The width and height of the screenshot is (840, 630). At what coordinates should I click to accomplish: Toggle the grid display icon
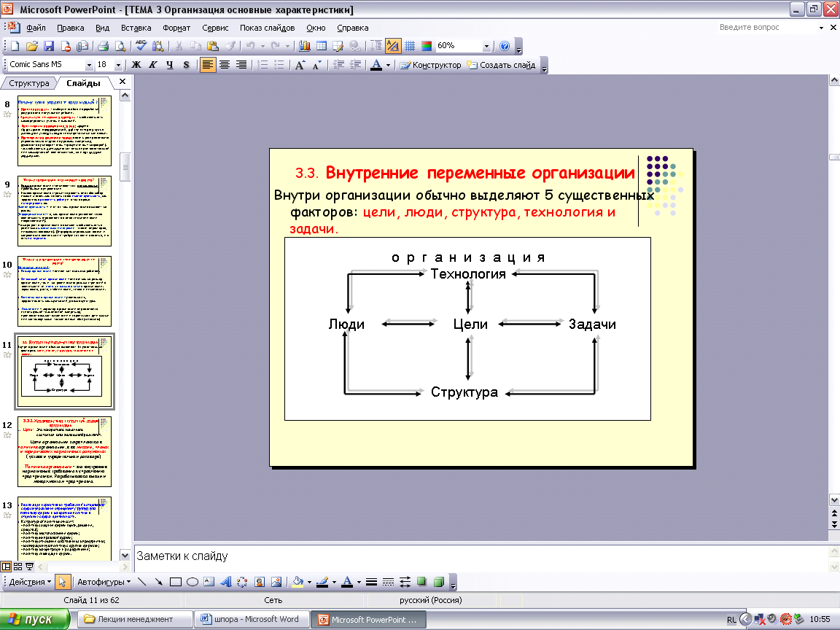[x=410, y=46]
